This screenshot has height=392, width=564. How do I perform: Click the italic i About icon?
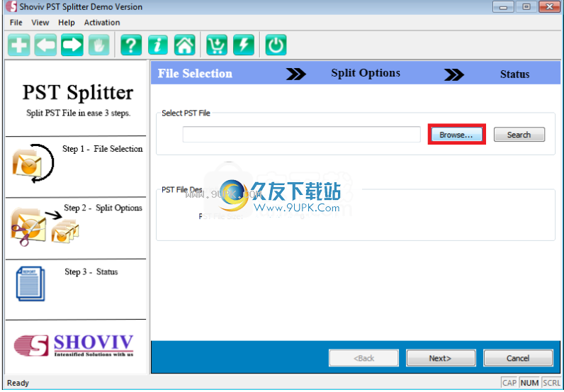tap(158, 45)
